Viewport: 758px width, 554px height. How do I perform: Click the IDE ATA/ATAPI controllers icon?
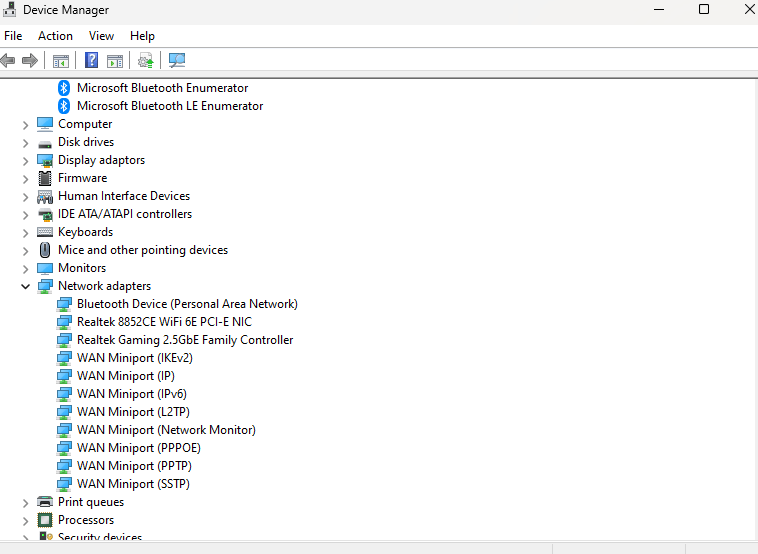pos(45,215)
